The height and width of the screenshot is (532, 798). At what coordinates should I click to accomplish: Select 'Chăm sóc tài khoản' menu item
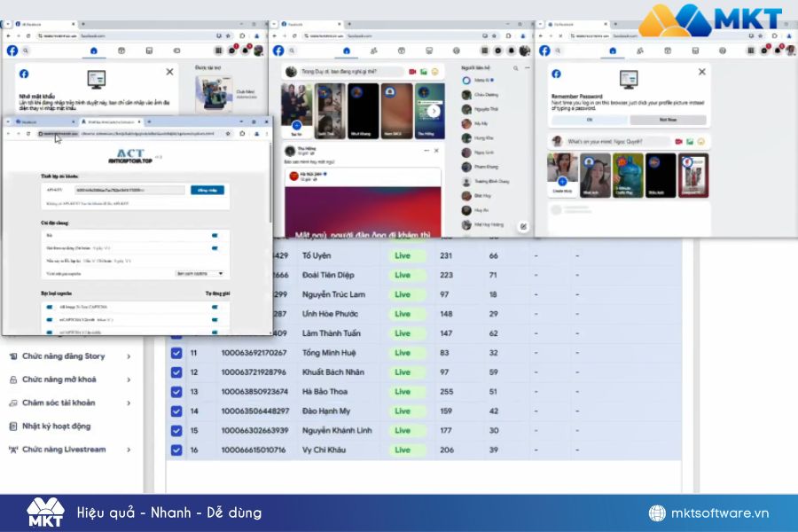point(59,403)
